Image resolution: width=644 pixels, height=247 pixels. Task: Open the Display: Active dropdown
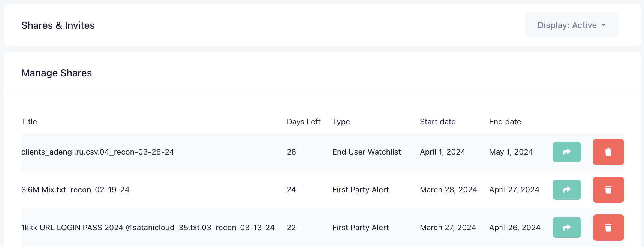[x=571, y=25]
